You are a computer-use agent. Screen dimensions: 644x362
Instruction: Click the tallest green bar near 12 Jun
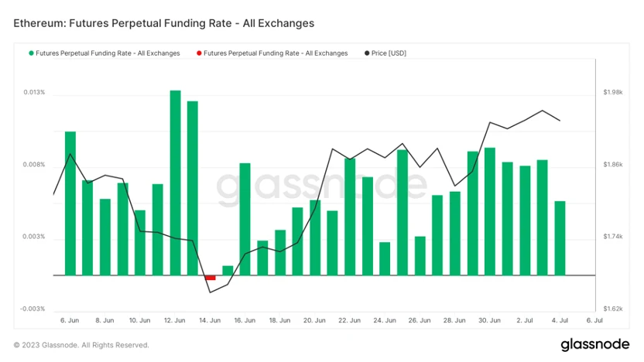(x=175, y=183)
